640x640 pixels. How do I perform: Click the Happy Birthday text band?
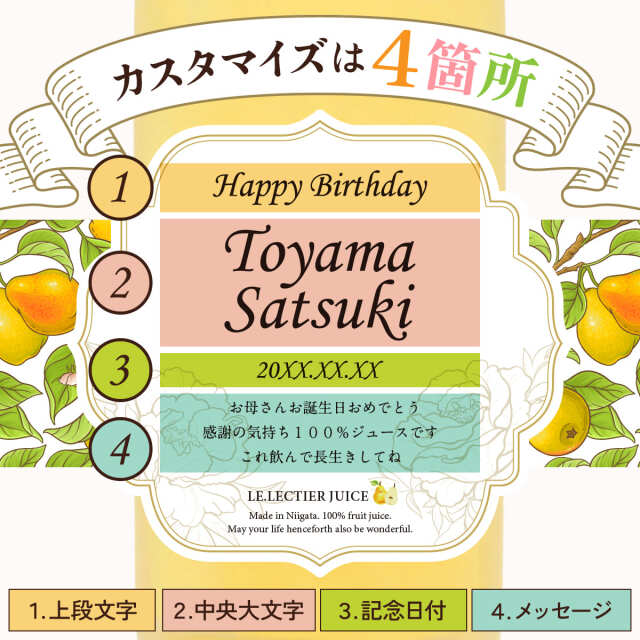(x=320, y=188)
